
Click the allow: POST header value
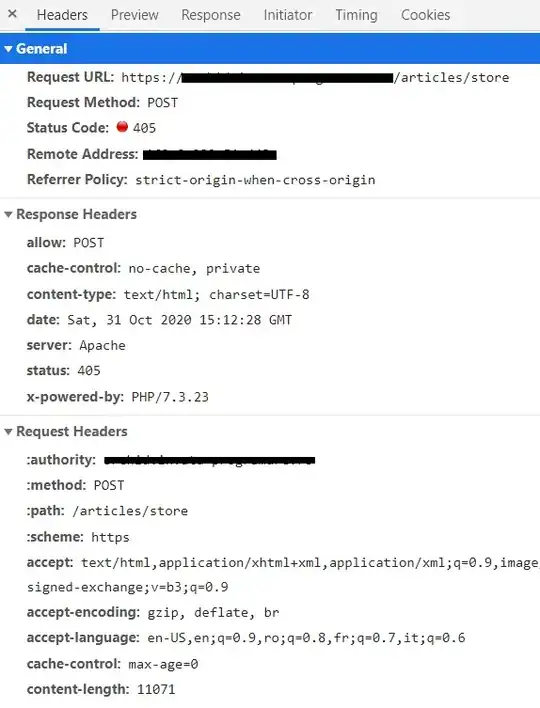click(88, 243)
